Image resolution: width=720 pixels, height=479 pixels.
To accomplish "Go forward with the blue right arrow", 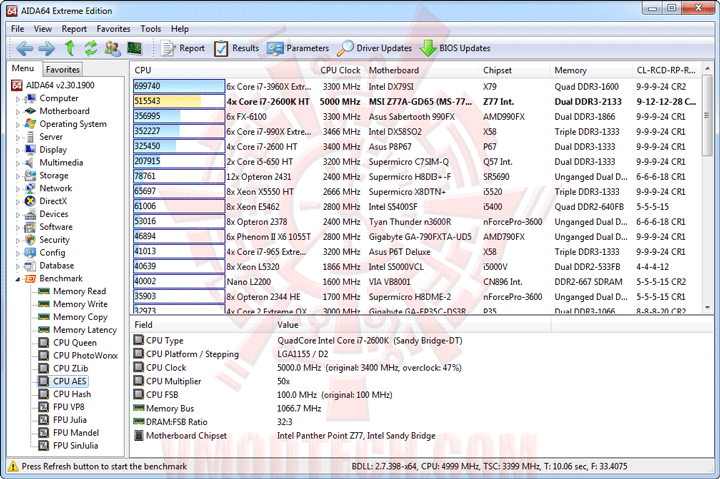I will [46, 48].
